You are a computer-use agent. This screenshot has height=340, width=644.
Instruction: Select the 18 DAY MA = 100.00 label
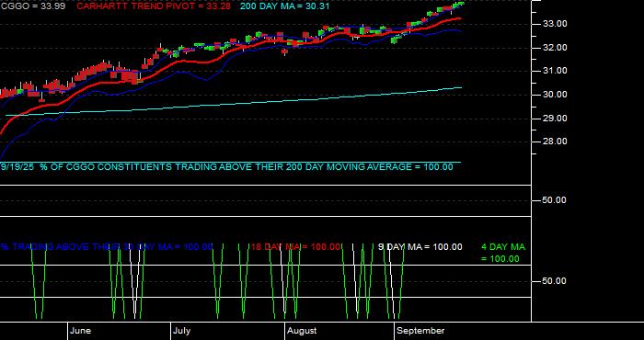coord(295,247)
